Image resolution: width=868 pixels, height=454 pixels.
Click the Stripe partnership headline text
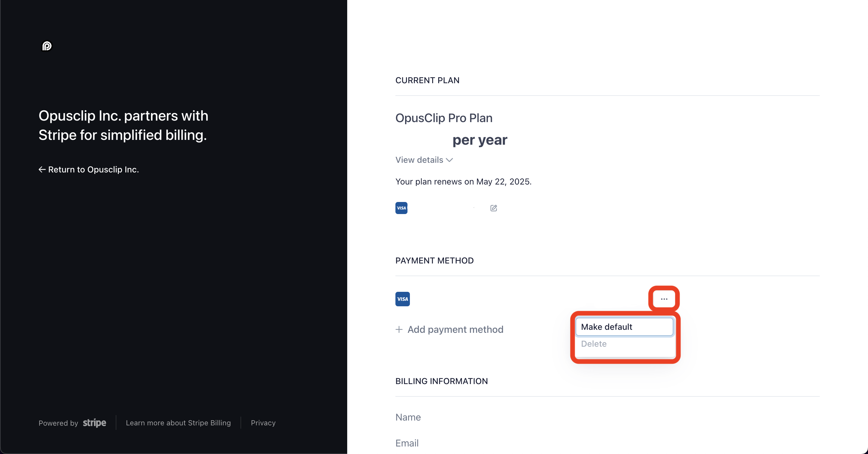123,125
